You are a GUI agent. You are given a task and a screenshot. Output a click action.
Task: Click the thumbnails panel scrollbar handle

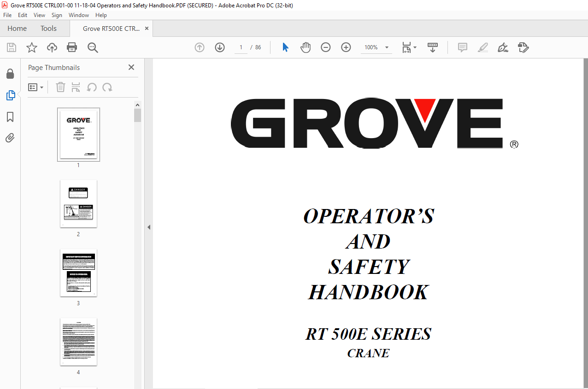(137, 115)
